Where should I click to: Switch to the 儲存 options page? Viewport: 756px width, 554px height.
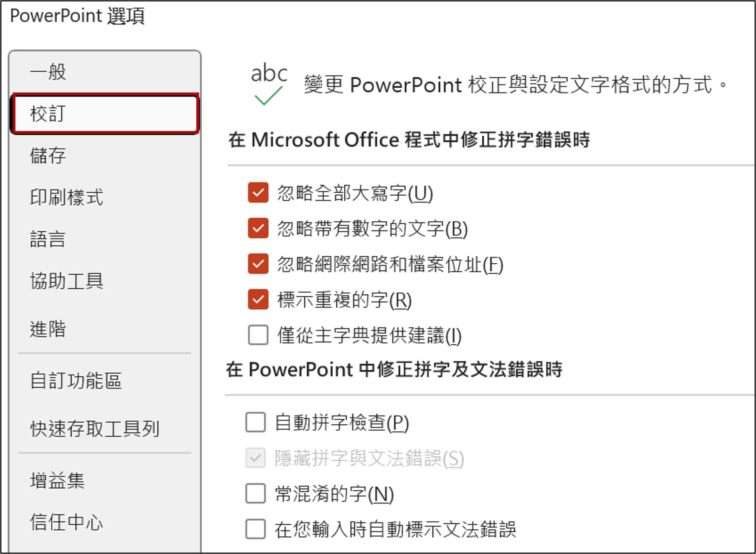(x=48, y=155)
